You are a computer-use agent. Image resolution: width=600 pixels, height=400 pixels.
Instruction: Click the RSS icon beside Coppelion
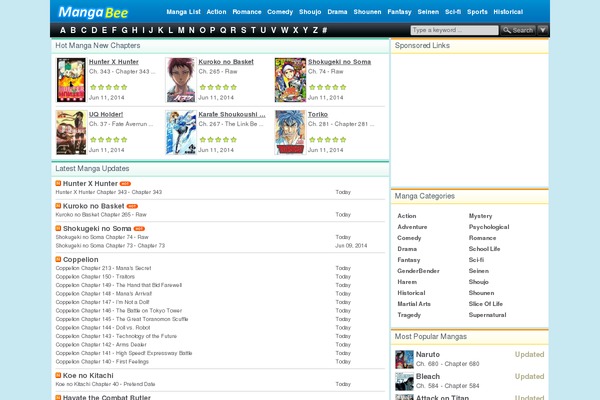(58, 259)
